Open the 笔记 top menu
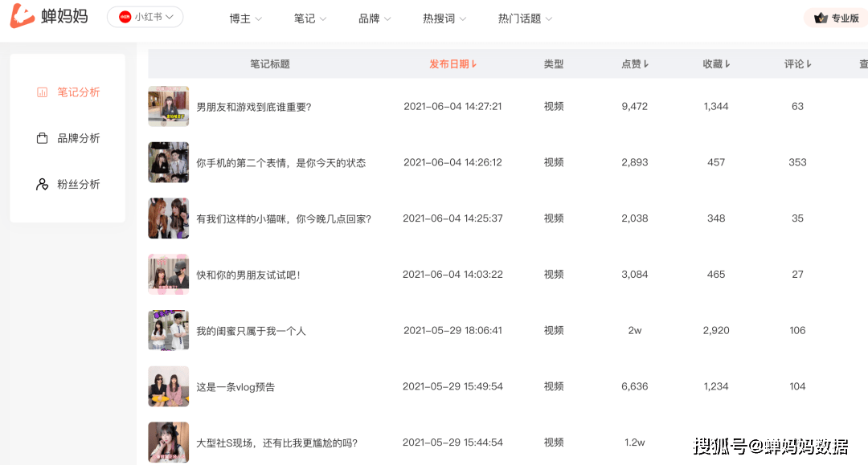 (x=309, y=18)
